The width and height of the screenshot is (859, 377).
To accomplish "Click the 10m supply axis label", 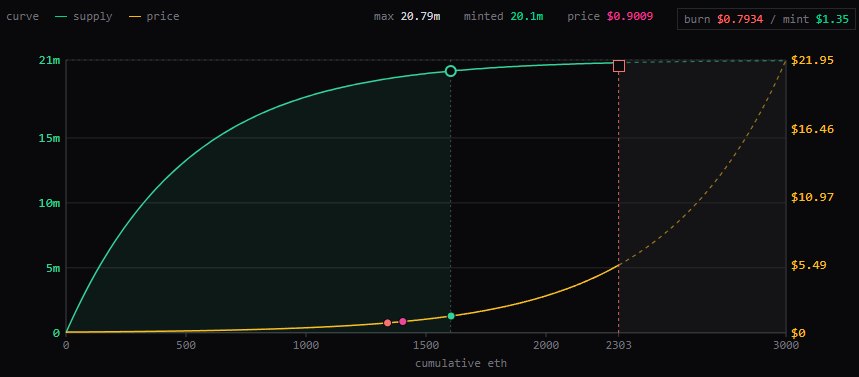I will tap(49, 203).
